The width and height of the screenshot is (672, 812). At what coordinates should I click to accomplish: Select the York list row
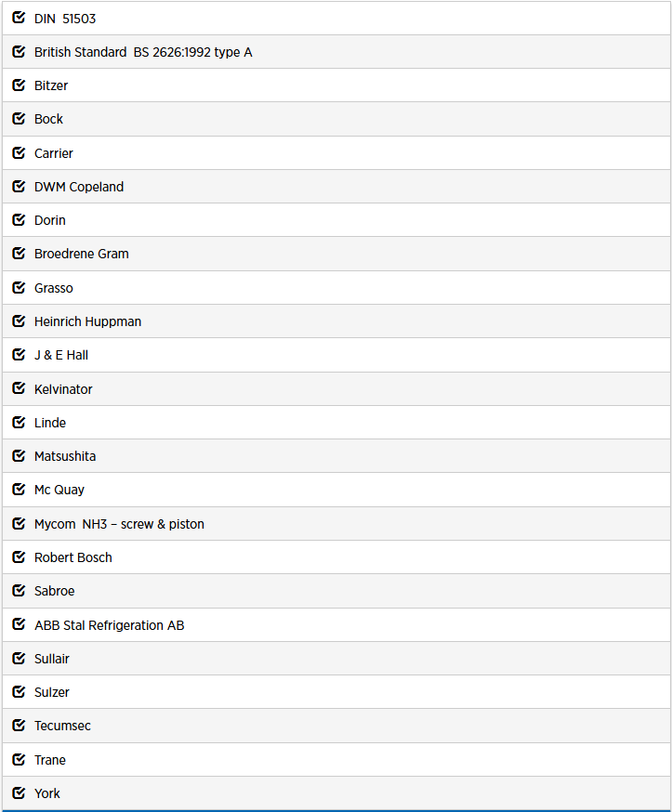click(336, 792)
